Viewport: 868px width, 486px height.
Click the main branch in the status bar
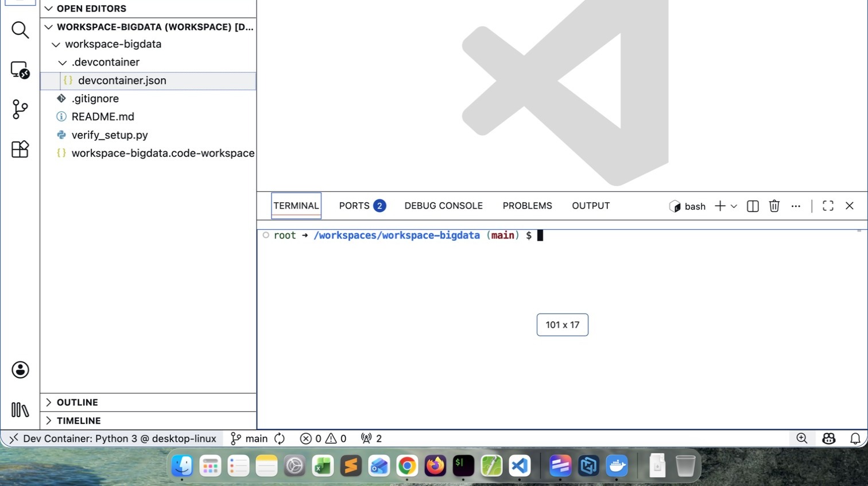coord(249,438)
